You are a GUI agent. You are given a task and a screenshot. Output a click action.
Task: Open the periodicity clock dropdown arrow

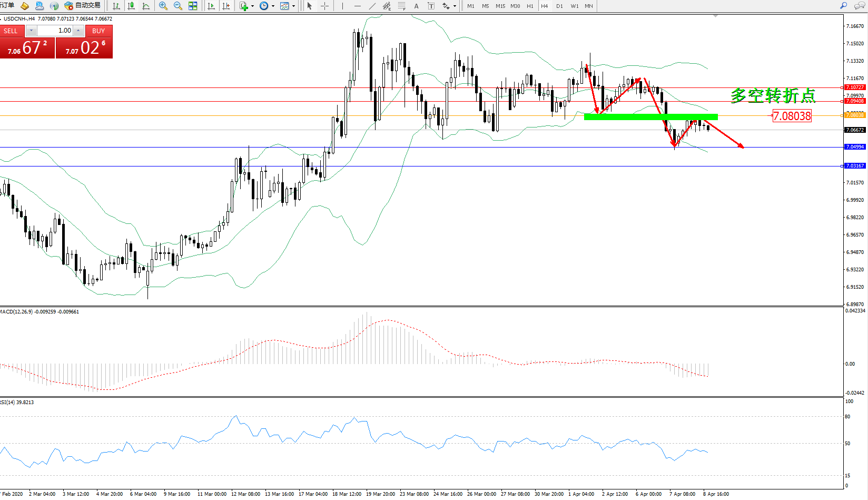point(273,6)
